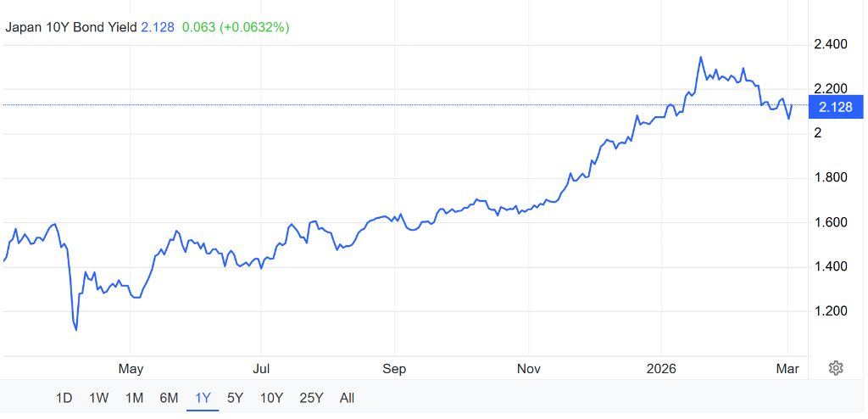Switch to 1M time range
The width and height of the screenshot is (868, 419).
[133, 398]
